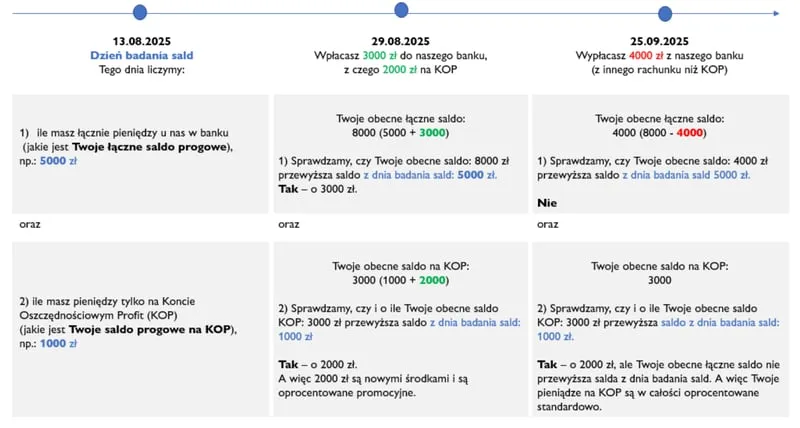The width and height of the screenshot is (800, 428).
Task: Click the timeline dot above 25.09.2025
Action: (665, 13)
